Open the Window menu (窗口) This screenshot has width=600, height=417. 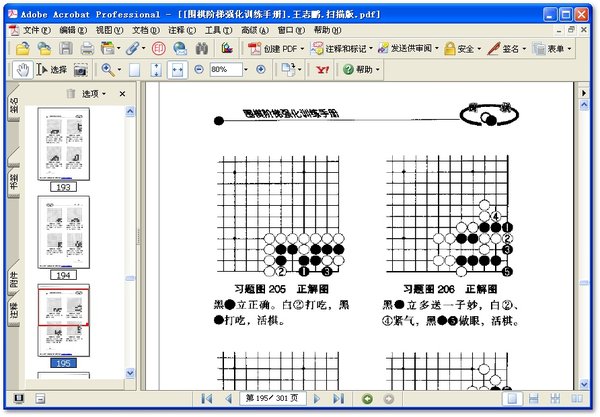[291, 30]
